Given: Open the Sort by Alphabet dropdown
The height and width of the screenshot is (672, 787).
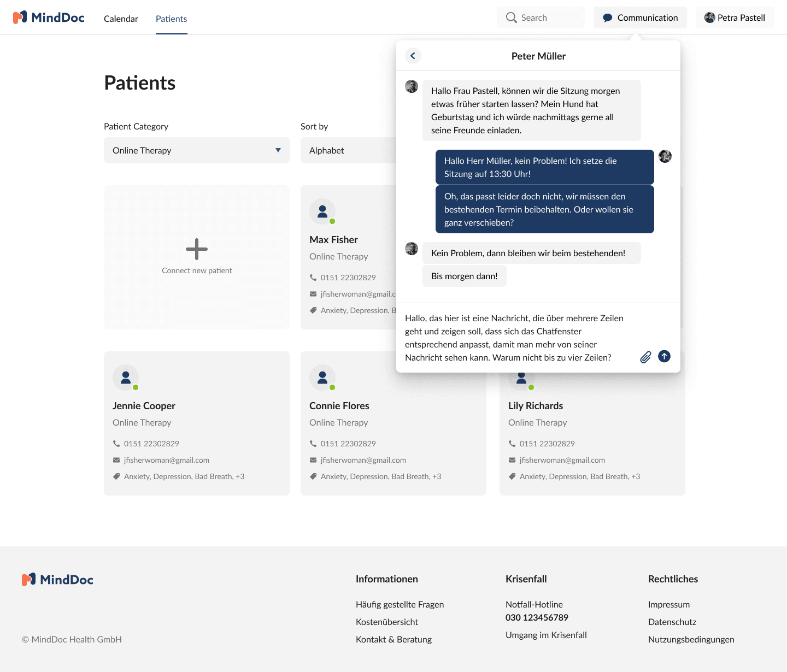Looking at the screenshot, I should pyautogui.click(x=348, y=150).
